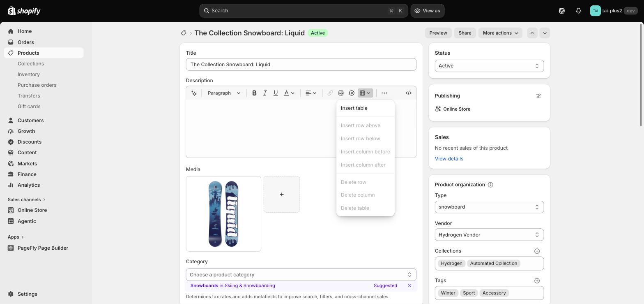Click the Winter tag chip
Viewport: 644px width, 304px height.
(448, 293)
